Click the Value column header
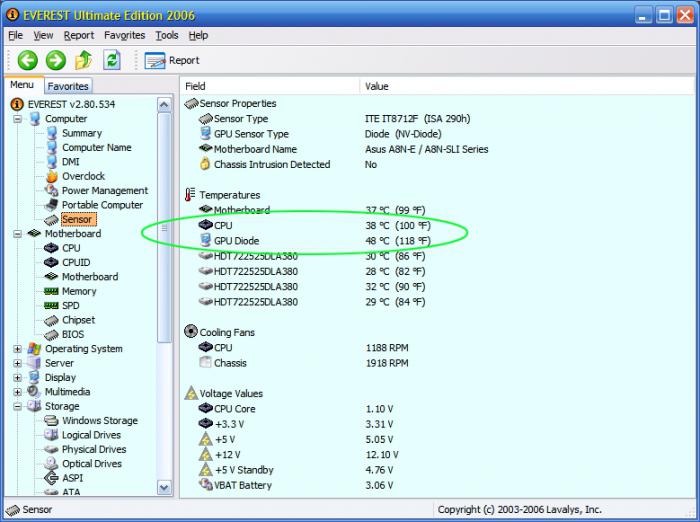This screenshot has width=700, height=522. [527, 86]
